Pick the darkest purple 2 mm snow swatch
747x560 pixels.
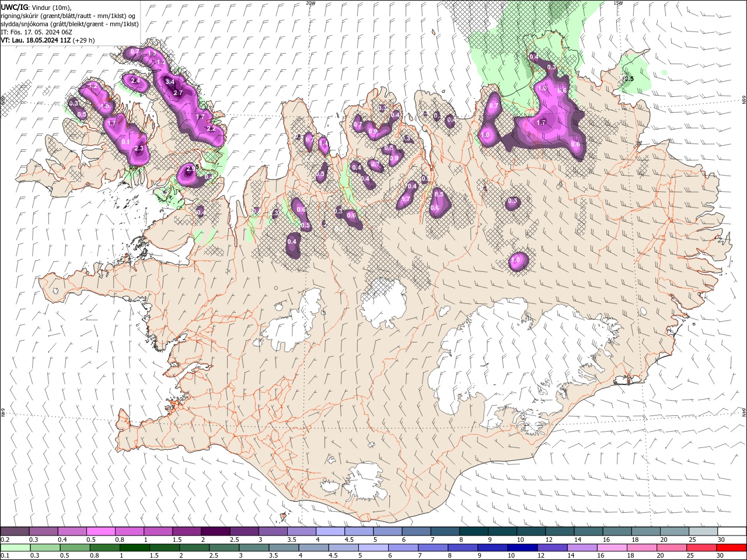coord(215,531)
